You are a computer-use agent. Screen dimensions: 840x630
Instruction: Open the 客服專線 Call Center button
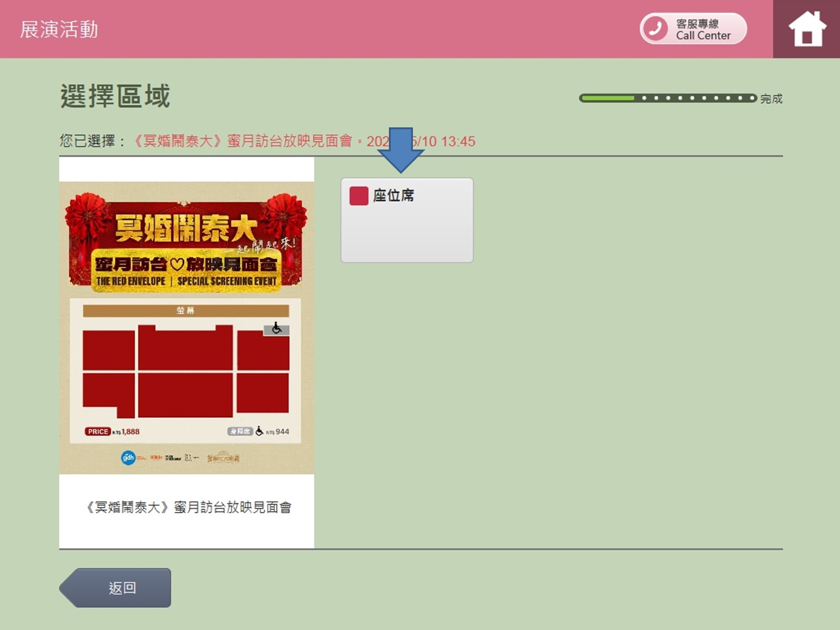pyautogui.click(x=693, y=29)
